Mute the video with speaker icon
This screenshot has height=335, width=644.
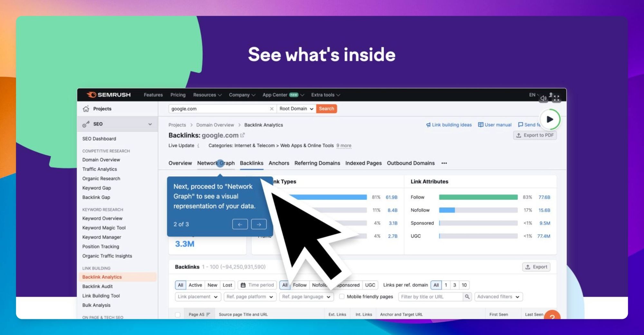[x=544, y=98]
